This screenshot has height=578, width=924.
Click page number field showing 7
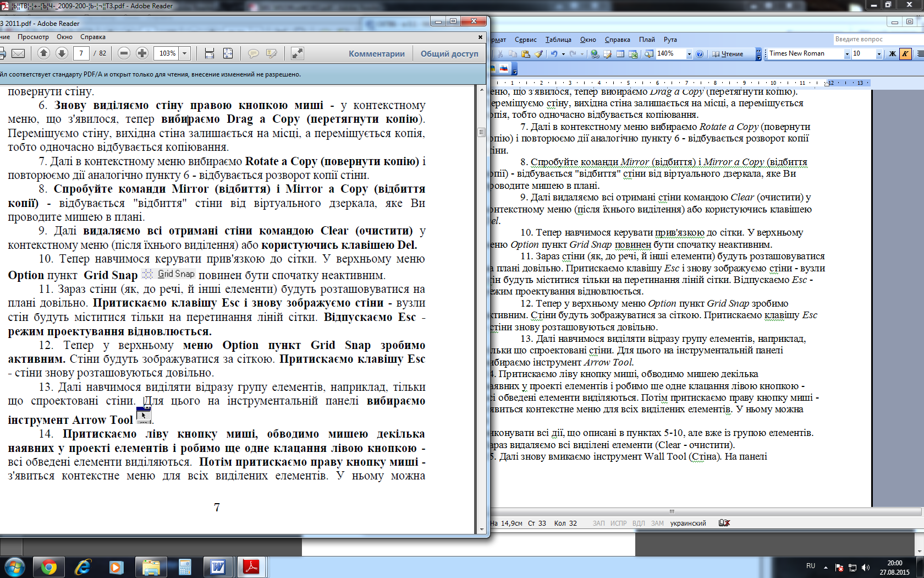(81, 53)
